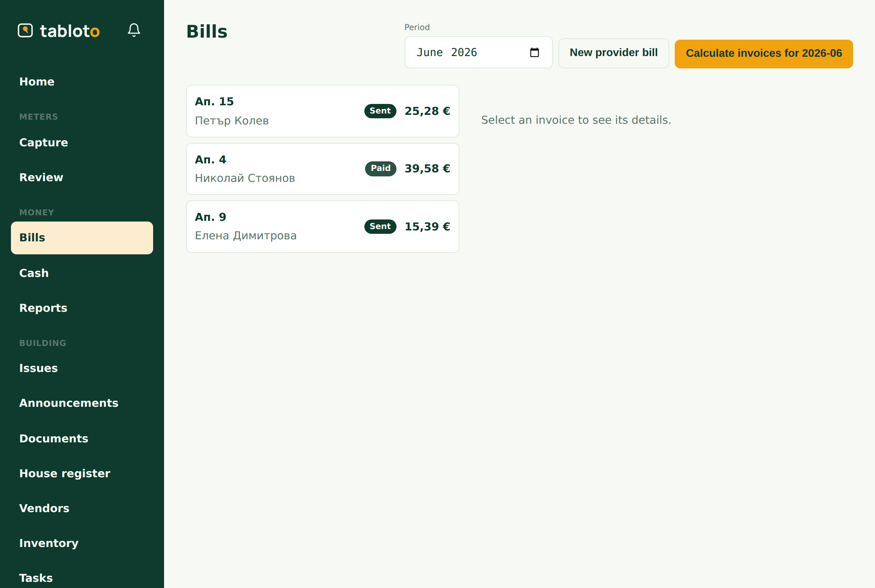
Task: Click name Петър Колев
Action: tap(232, 121)
